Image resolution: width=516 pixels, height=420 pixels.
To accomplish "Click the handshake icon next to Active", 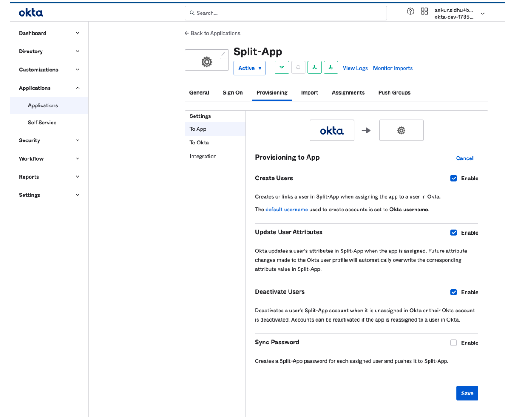I will click(x=282, y=67).
